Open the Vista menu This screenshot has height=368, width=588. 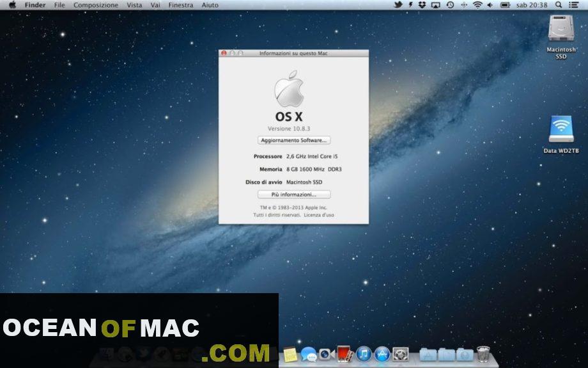[134, 5]
